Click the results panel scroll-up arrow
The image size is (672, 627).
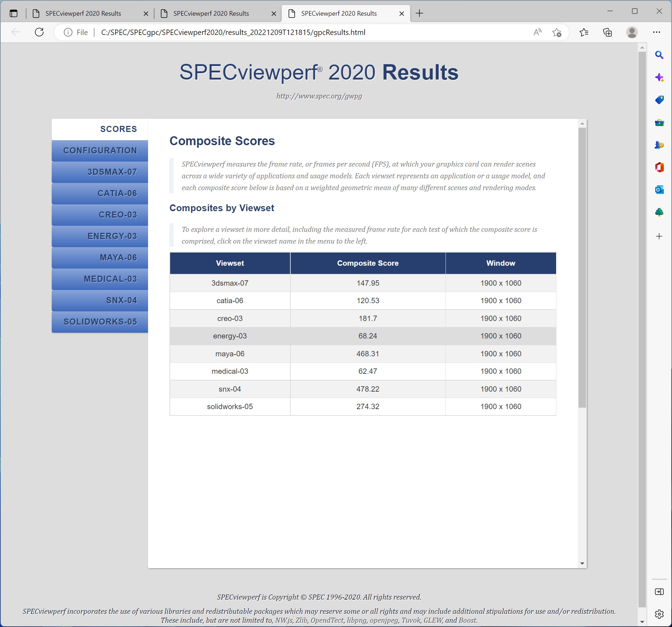pyautogui.click(x=582, y=123)
